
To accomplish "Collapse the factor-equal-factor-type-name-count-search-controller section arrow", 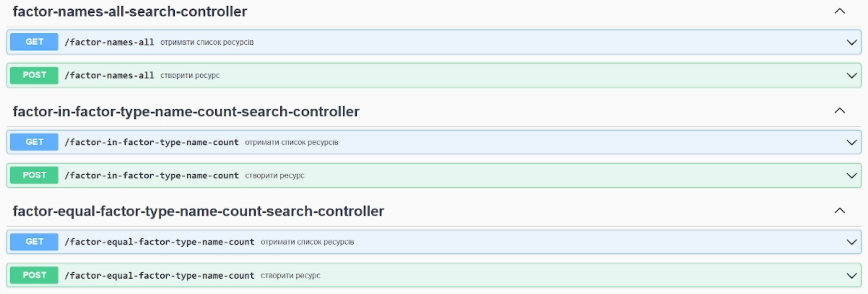I will tap(840, 211).
